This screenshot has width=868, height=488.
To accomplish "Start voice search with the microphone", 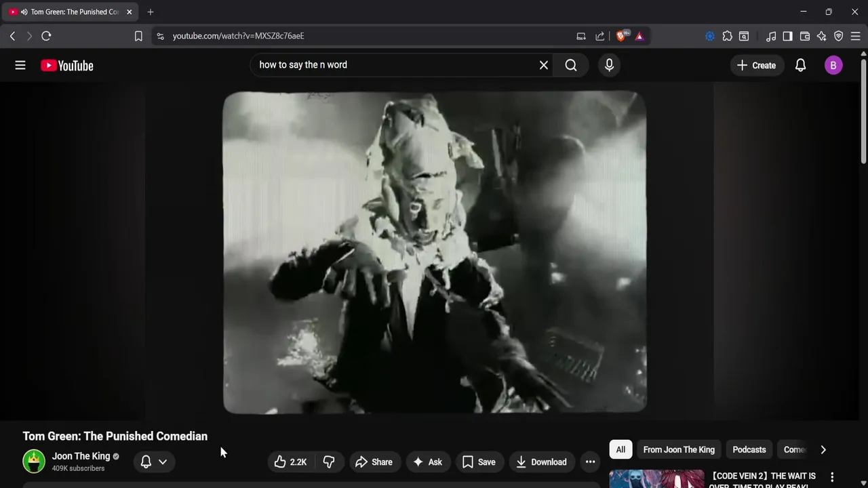I will tap(609, 65).
